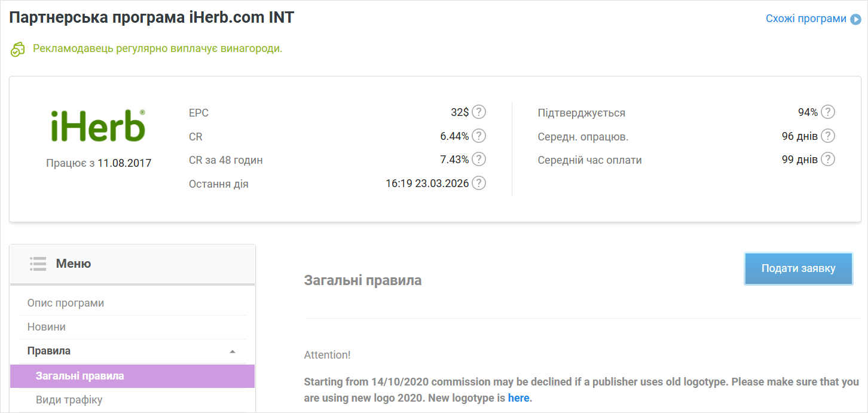Click the help icon next to EPC
The width and height of the screenshot is (868, 413).
pyautogui.click(x=479, y=112)
